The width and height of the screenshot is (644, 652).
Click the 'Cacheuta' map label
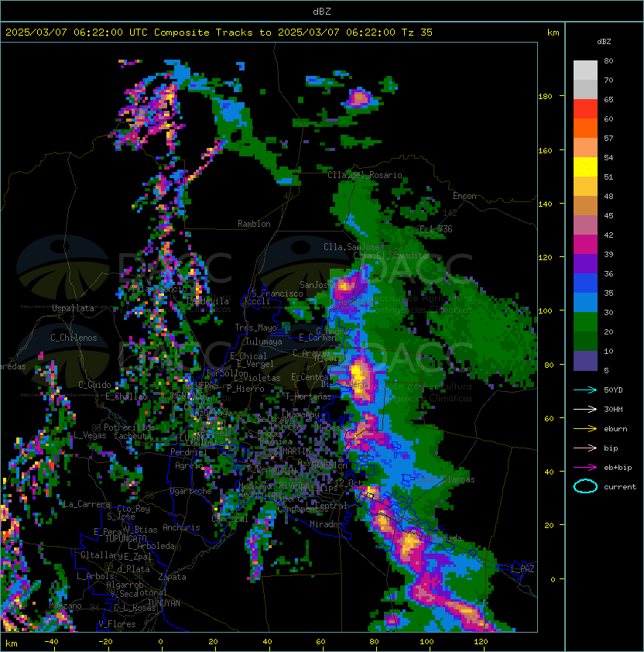coord(132,436)
